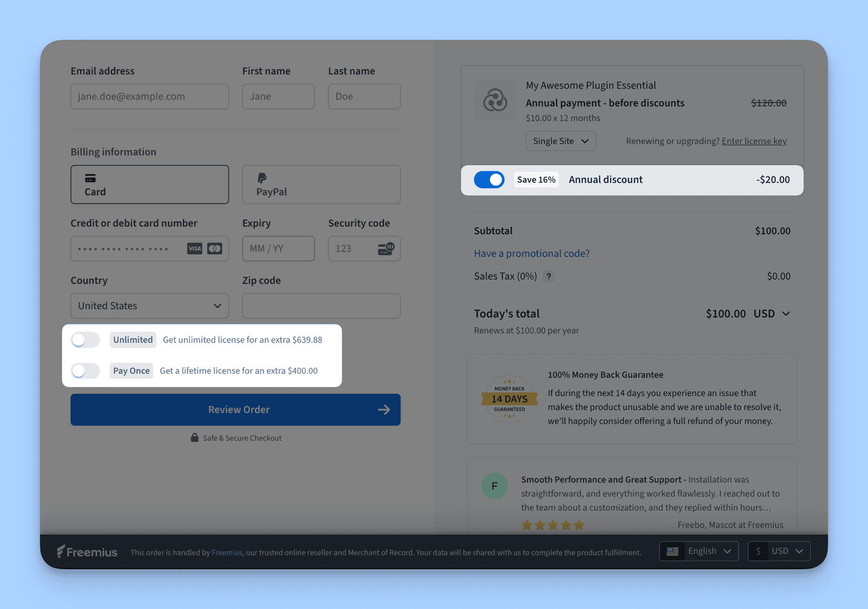Click the Visa card icon

[194, 248]
